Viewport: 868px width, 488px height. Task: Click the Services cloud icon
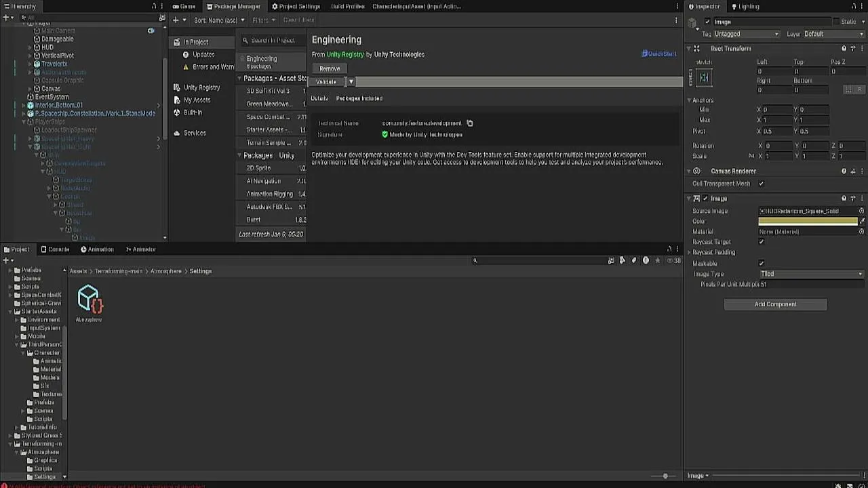177,133
